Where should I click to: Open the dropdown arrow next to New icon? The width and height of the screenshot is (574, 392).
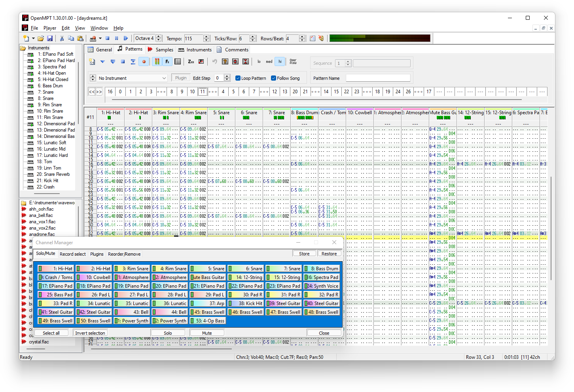pos(33,38)
